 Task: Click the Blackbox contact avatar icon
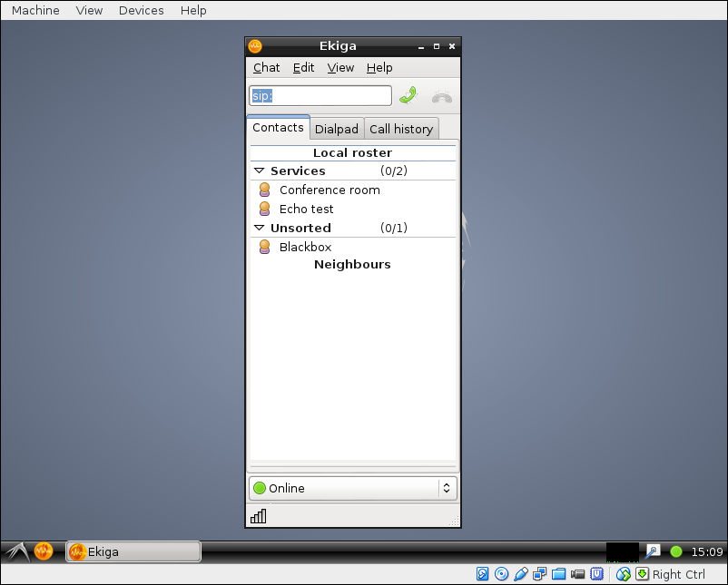click(x=265, y=247)
